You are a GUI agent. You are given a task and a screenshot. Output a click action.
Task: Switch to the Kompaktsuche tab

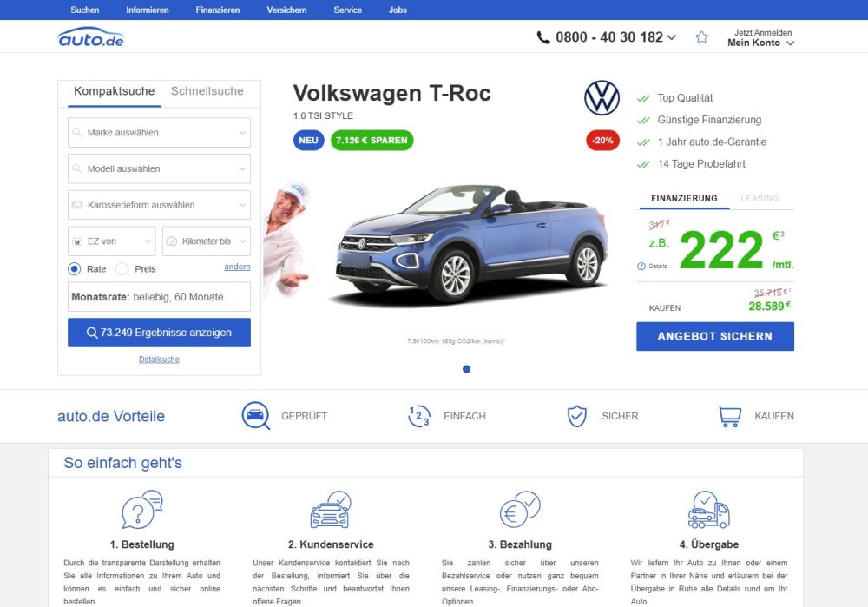(114, 91)
